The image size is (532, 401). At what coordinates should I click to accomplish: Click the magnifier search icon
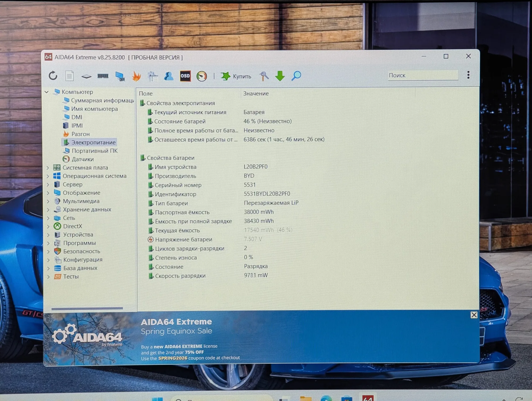296,76
